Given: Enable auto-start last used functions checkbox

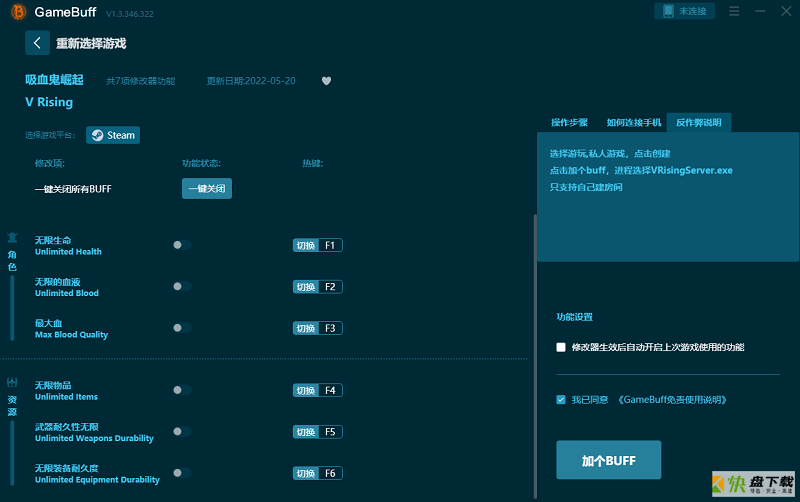Looking at the screenshot, I should tap(561, 347).
